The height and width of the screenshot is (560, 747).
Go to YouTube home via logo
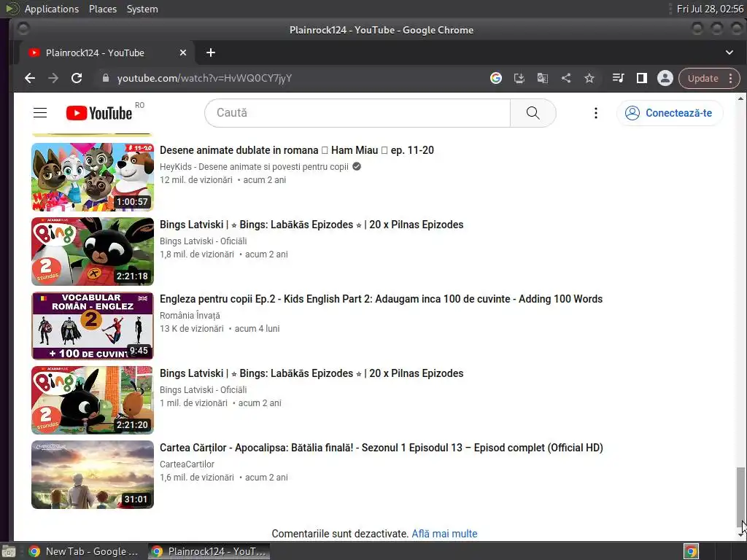pos(99,113)
